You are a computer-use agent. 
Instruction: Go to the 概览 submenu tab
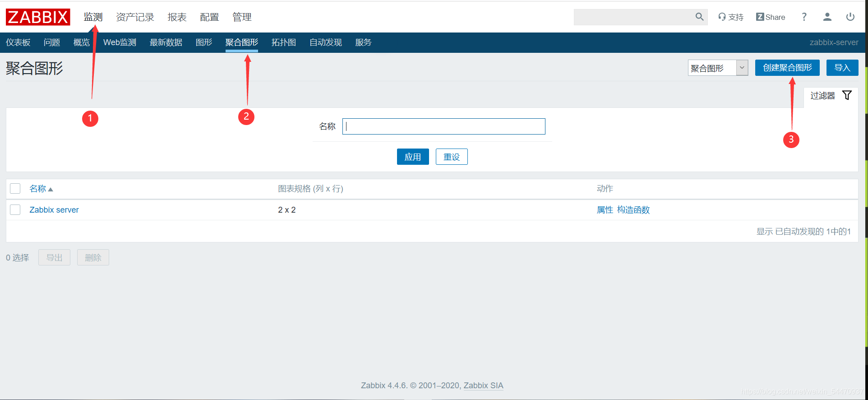tap(82, 42)
